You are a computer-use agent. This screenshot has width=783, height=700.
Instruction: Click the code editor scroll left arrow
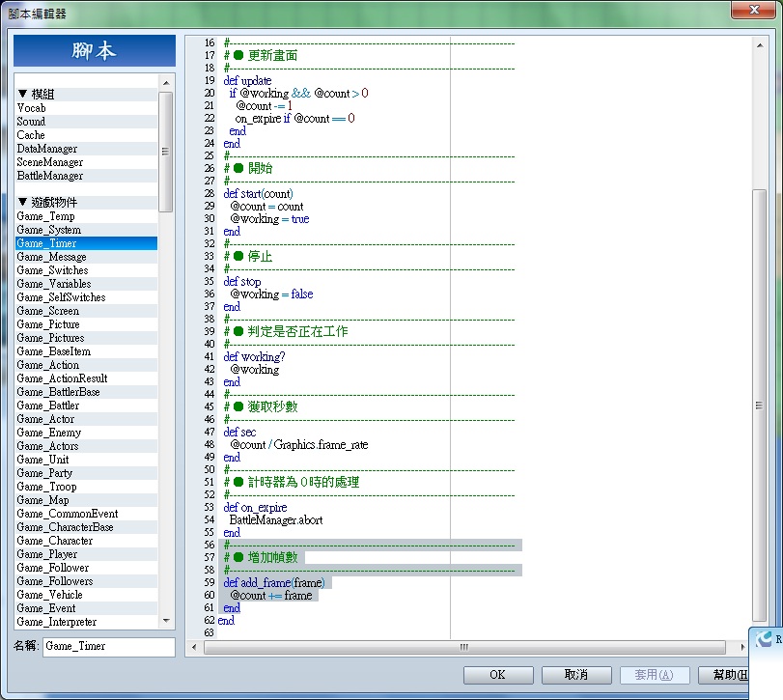pyautogui.click(x=194, y=647)
